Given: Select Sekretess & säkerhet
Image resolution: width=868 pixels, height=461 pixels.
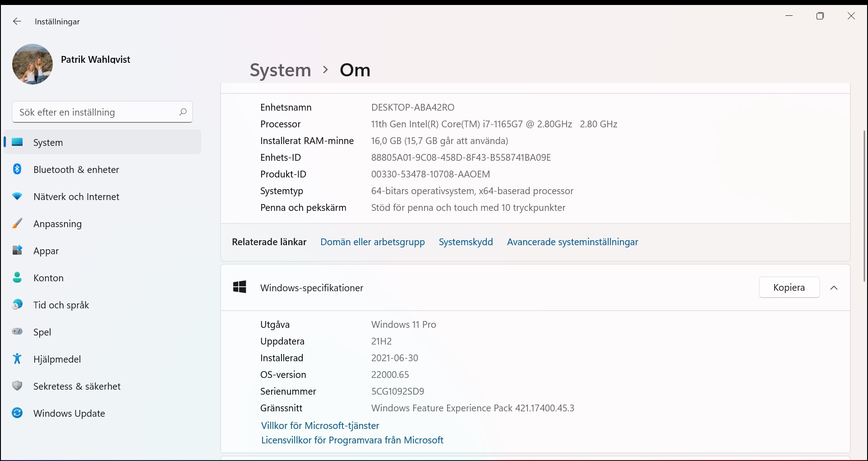Looking at the screenshot, I should coord(102,386).
